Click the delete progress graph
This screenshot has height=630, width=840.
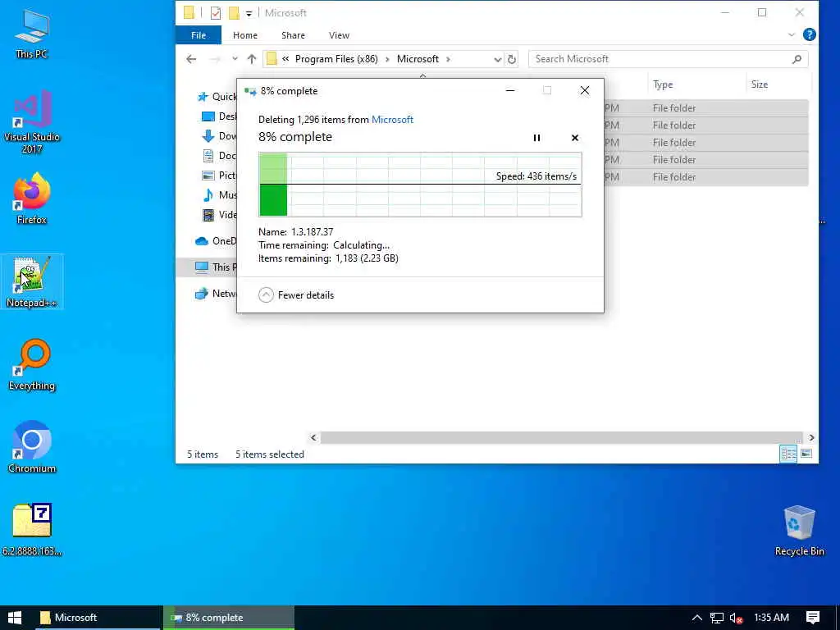click(420, 185)
